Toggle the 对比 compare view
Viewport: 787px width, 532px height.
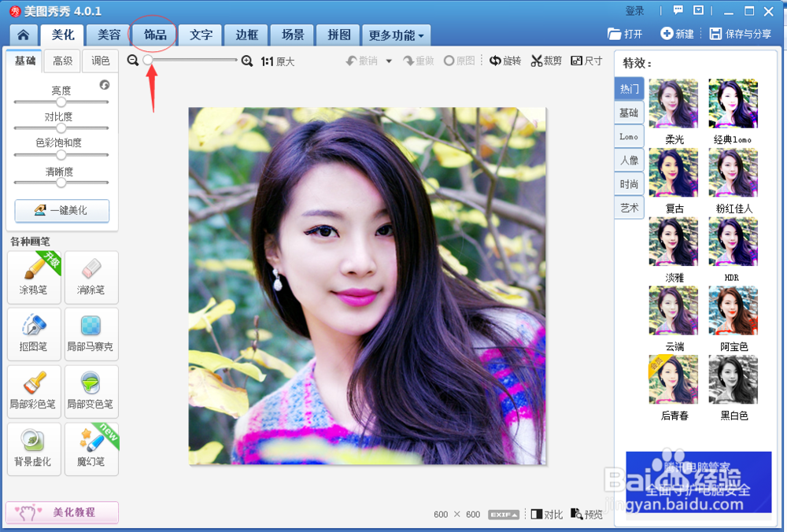click(x=547, y=515)
